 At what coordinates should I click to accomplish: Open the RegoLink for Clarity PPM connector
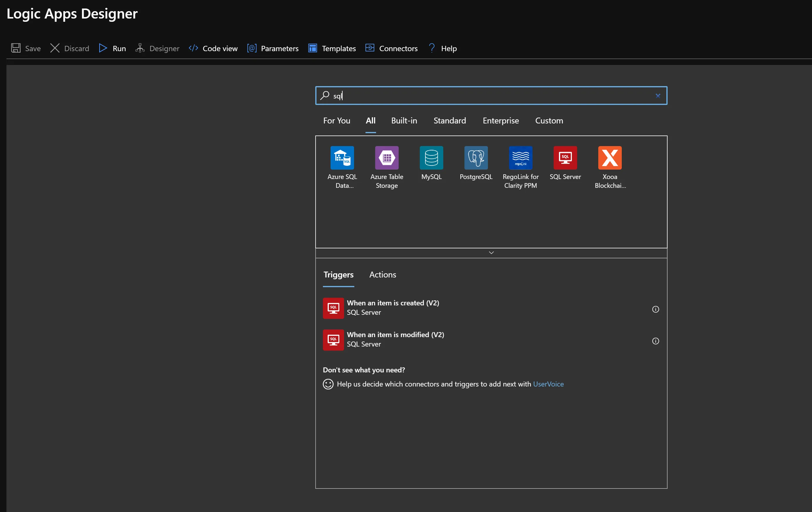[x=520, y=158]
